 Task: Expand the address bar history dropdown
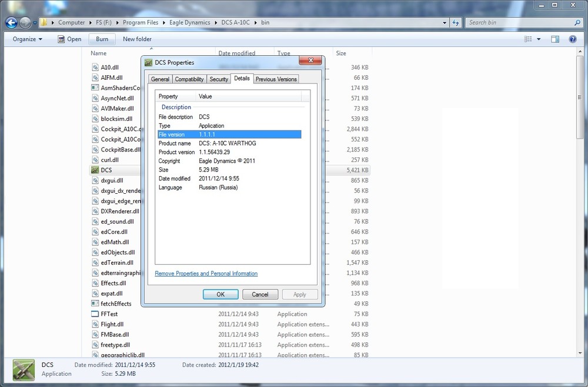(x=445, y=22)
